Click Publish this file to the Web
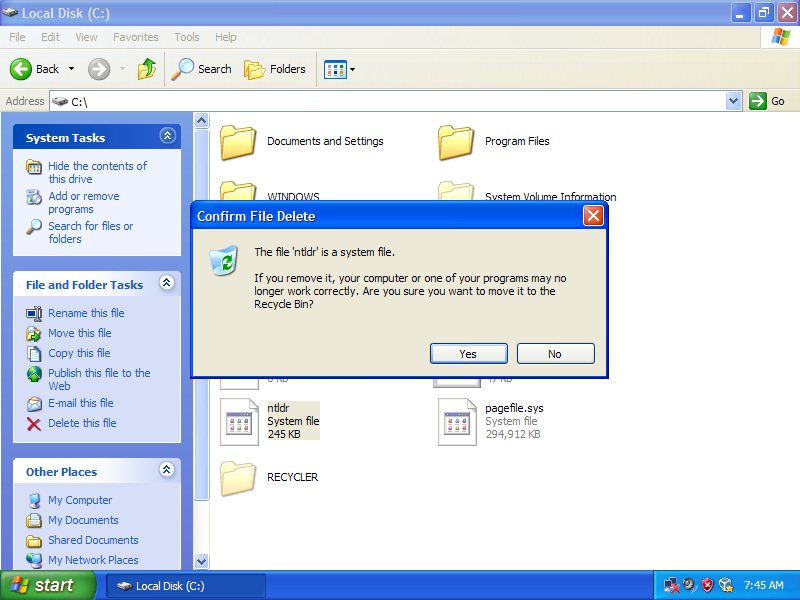 point(99,379)
